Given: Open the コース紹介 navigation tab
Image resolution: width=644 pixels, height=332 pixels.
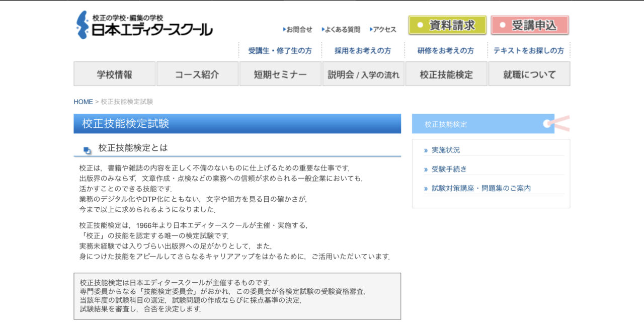Looking at the screenshot, I should click(x=197, y=73).
